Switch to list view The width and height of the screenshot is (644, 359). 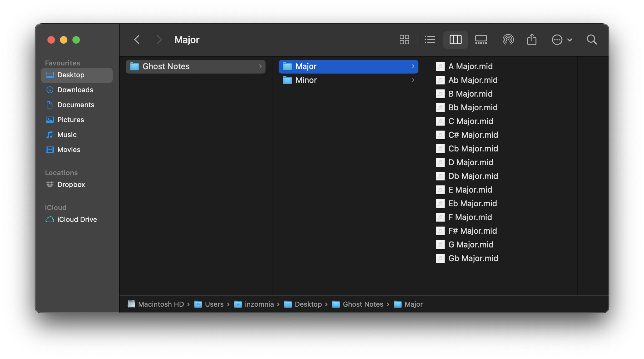(430, 40)
